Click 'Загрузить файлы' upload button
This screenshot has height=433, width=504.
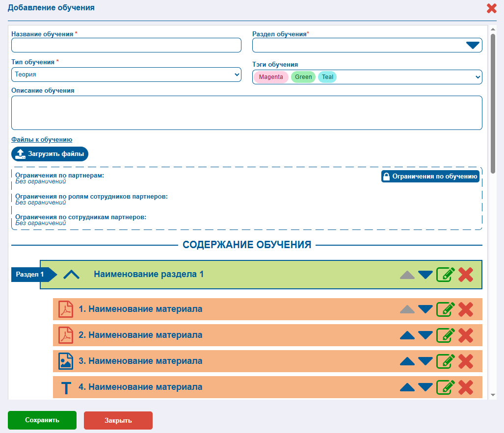pos(50,154)
